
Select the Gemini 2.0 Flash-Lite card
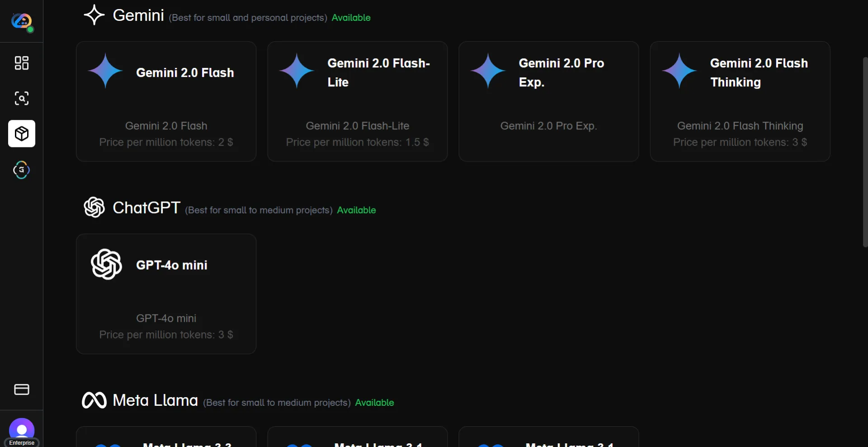(x=357, y=102)
